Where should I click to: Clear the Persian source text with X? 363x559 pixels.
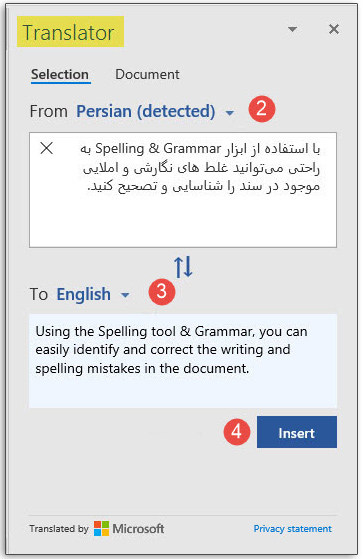(x=46, y=148)
